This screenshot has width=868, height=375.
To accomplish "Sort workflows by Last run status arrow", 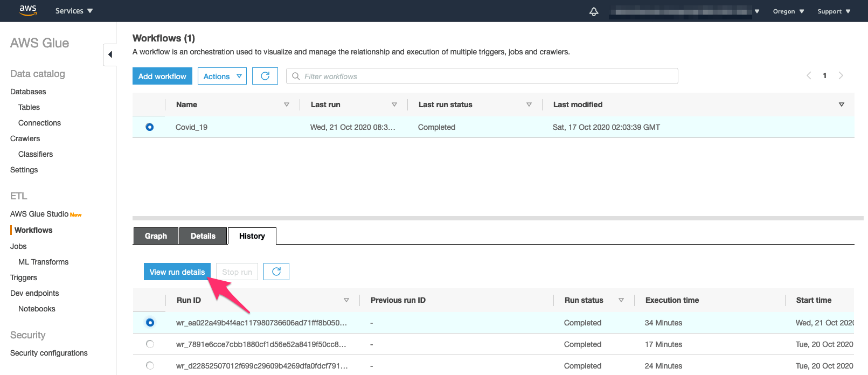I will click(x=529, y=105).
